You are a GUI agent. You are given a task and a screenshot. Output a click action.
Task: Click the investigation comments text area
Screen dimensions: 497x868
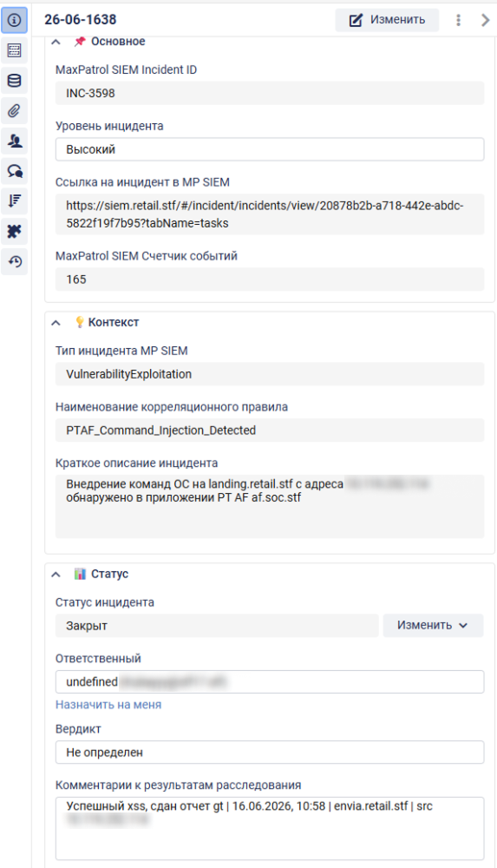[x=270, y=828]
